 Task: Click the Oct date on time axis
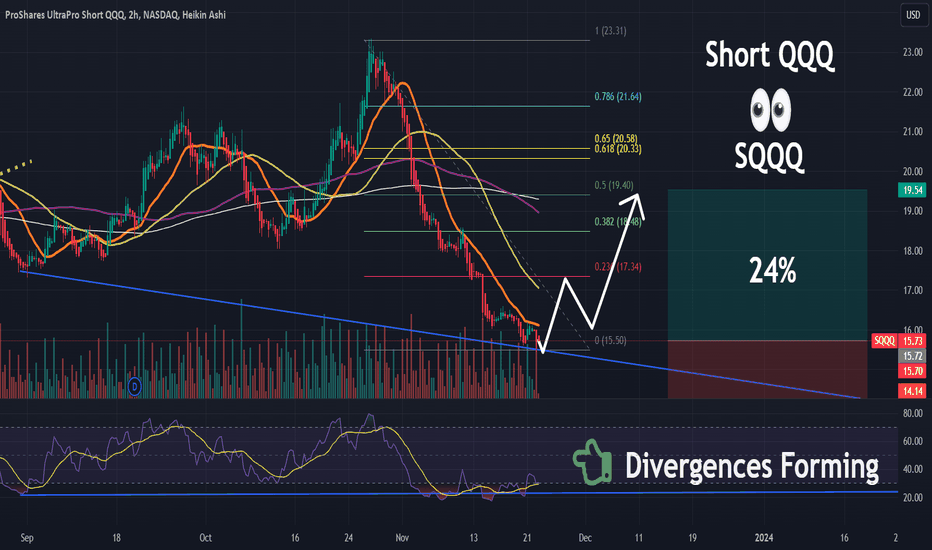[205, 538]
